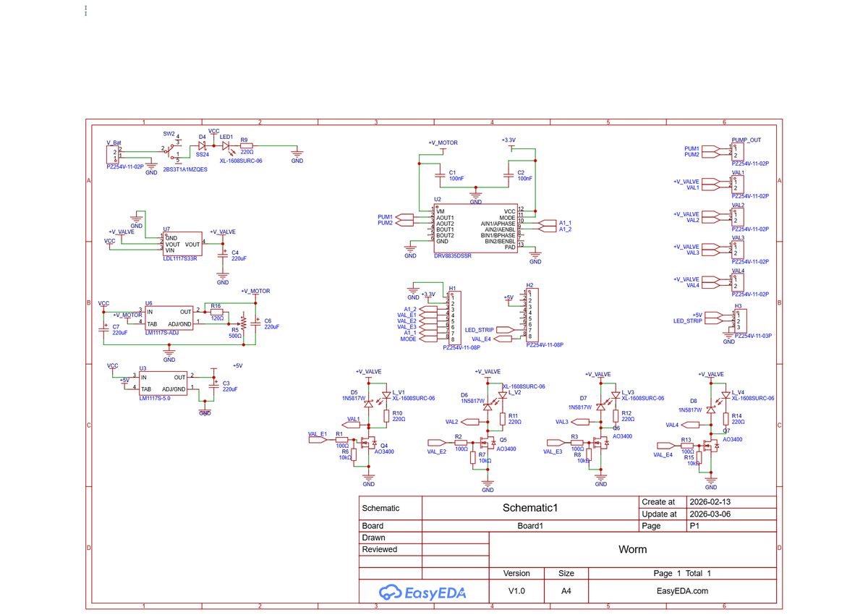Select the H2 header designator
The height and width of the screenshot is (615, 868).
(x=530, y=284)
